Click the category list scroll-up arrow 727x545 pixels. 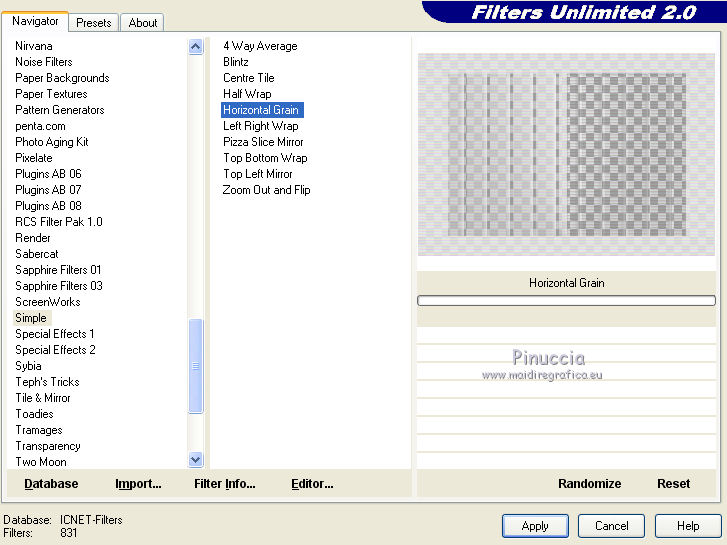coord(196,46)
